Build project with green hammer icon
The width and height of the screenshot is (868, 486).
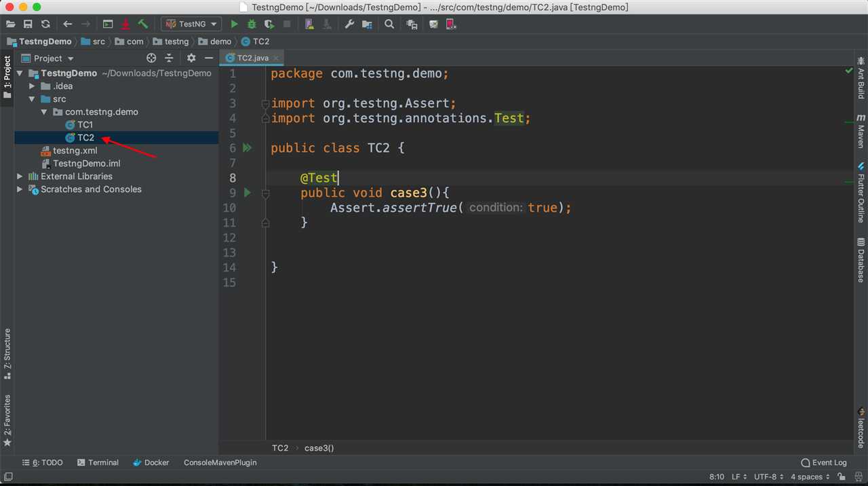pos(142,24)
